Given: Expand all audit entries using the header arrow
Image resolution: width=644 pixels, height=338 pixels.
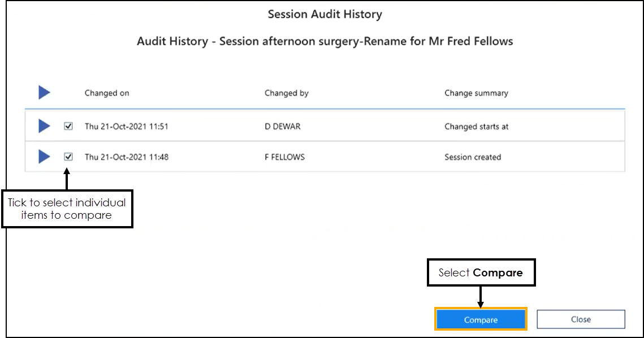Looking at the screenshot, I should (44, 93).
